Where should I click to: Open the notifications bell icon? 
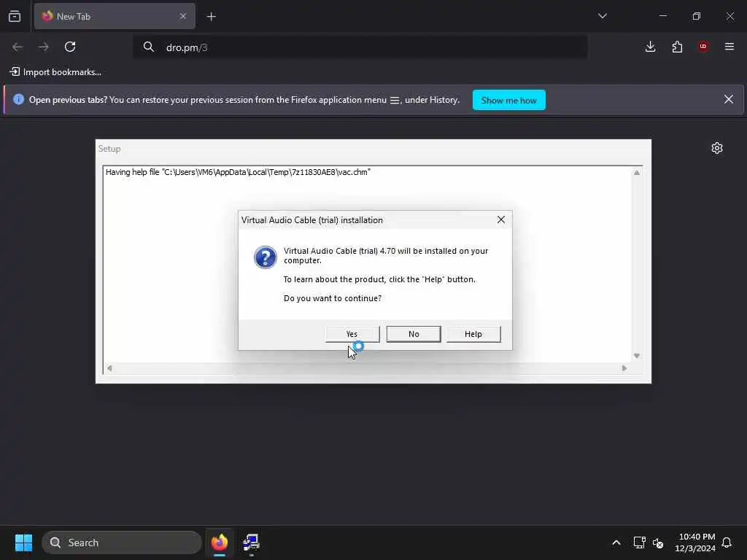tap(727, 542)
